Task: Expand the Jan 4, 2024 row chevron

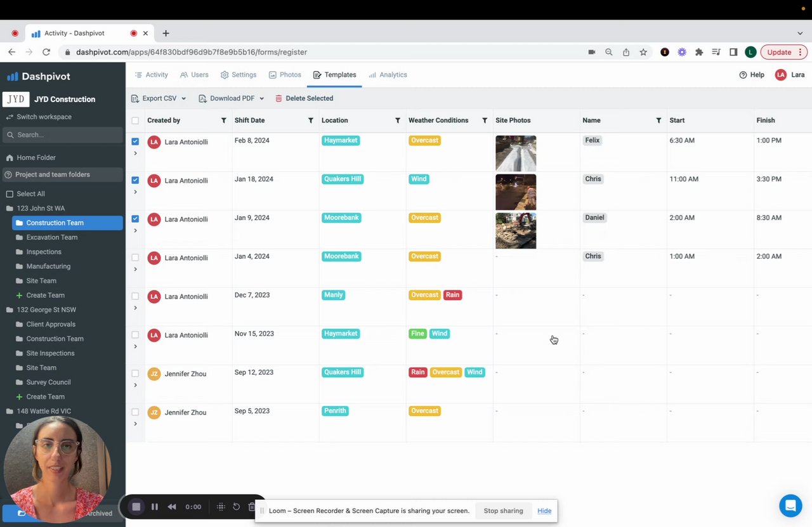Action: click(x=135, y=270)
